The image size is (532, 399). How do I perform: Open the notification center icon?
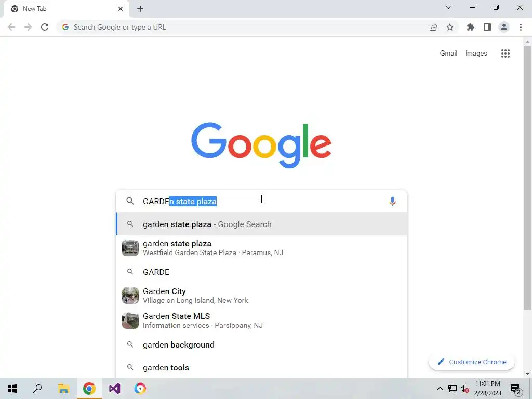516,390
